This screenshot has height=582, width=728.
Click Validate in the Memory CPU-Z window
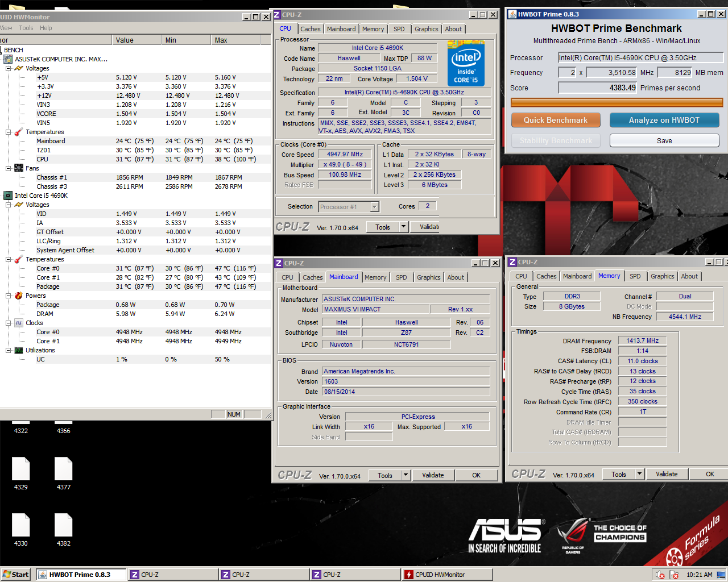(x=667, y=474)
